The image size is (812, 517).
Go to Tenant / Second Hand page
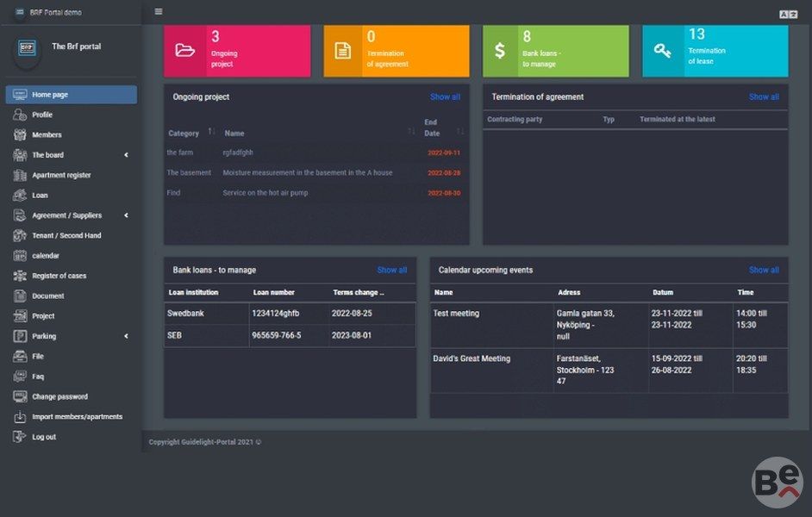coord(66,235)
